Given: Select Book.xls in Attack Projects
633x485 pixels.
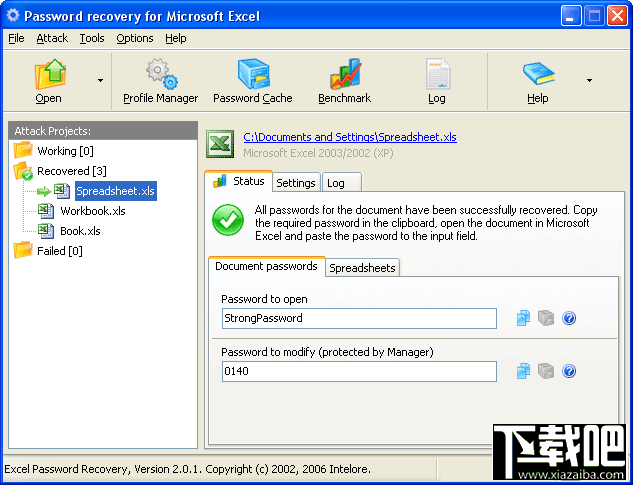Looking at the screenshot, I should click(80, 231).
